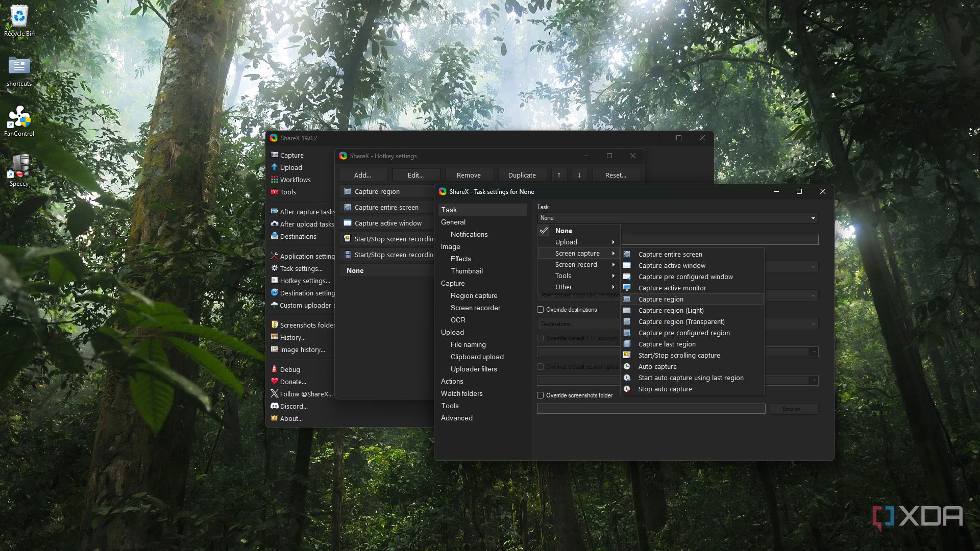Choose Start auto capture using last region
The image size is (980, 551).
[692, 378]
